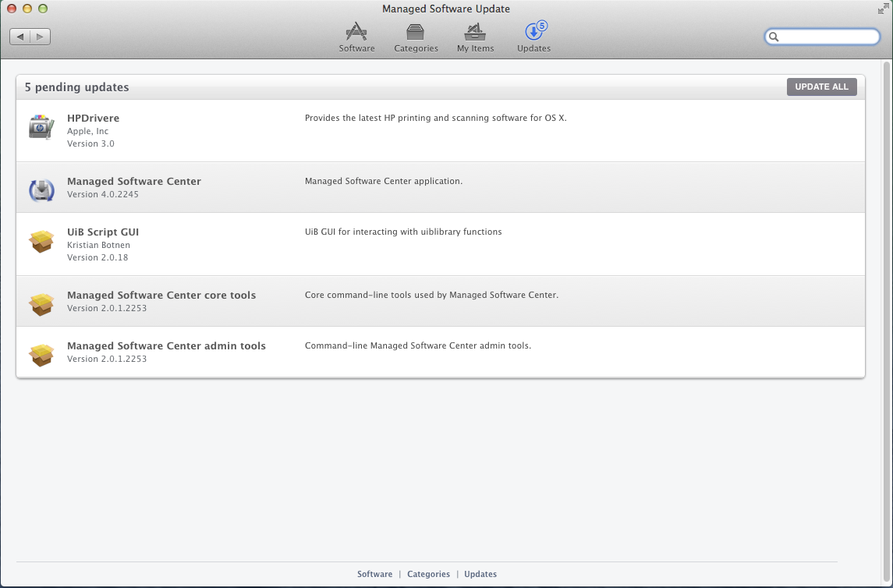The width and height of the screenshot is (893, 588).
Task: Select the HPDrivere update title
Action: pyautogui.click(x=93, y=119)
